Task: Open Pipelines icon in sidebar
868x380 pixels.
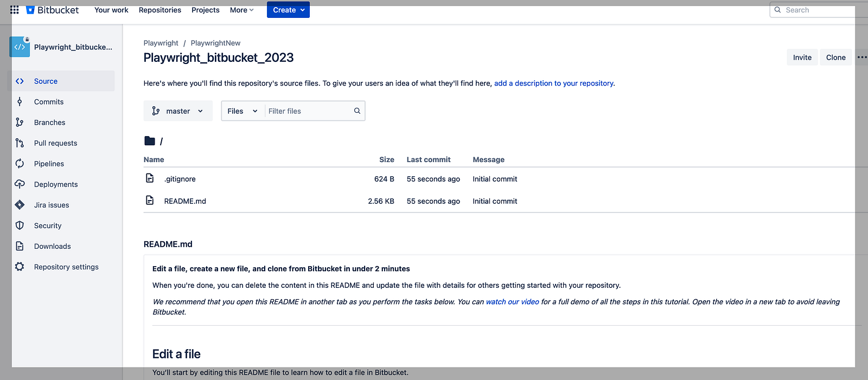Action: point(20,164)
